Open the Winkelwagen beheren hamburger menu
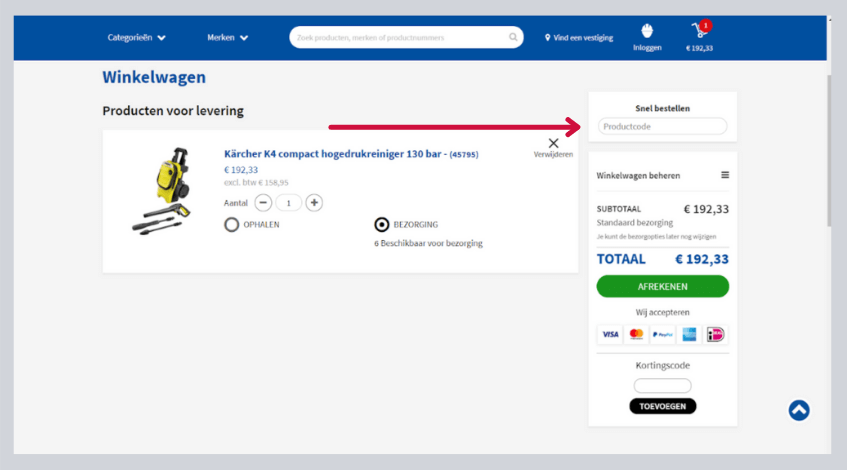The height and width of the screenshot is (470, 847). pos(725,175)
